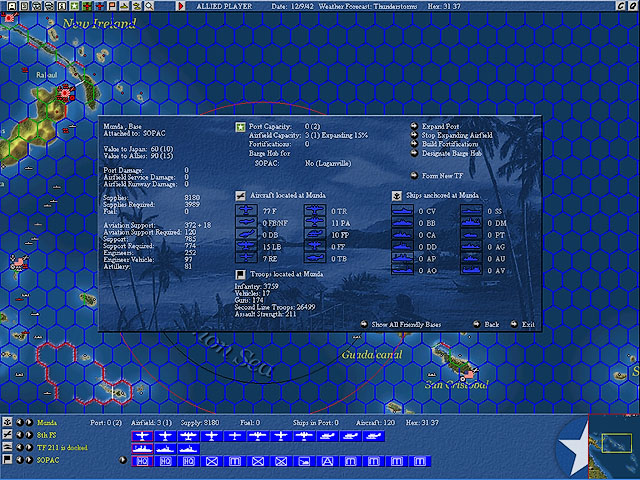Select the letter A unit icon in SOPAC row
Screen dimensions: 640x480
pos(327,461)
